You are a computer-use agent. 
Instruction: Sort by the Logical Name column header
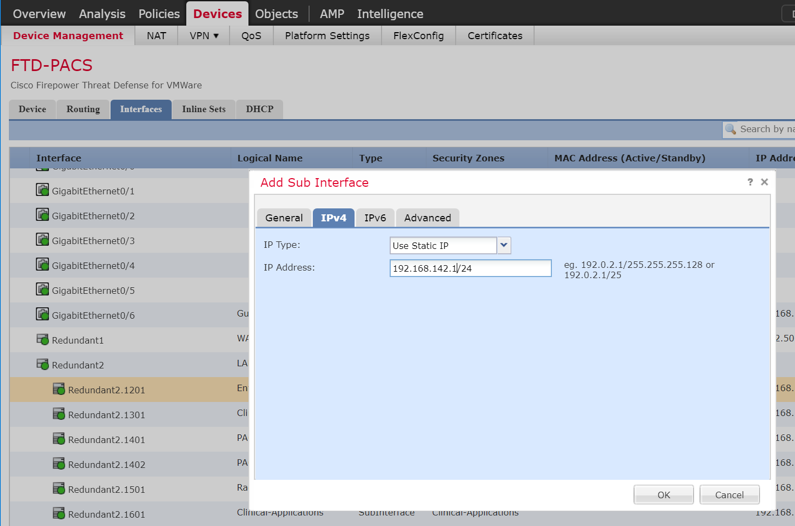270,158
